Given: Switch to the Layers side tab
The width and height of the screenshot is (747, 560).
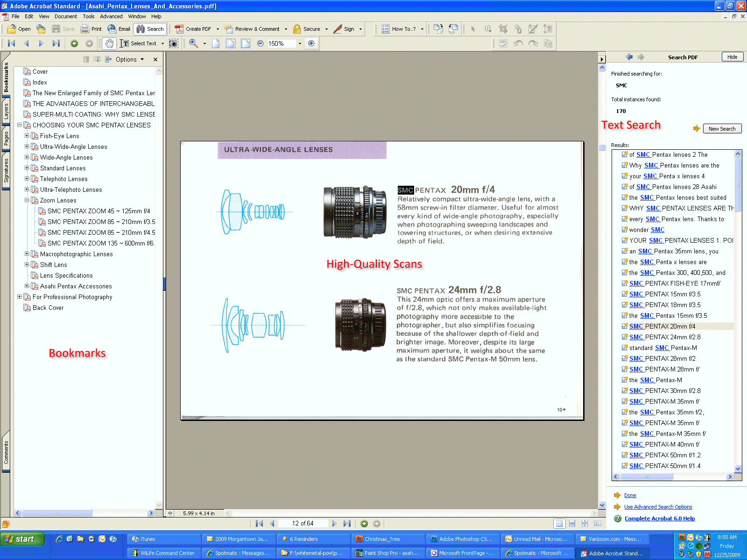Looking at the screenshot, I should (6, 112).
